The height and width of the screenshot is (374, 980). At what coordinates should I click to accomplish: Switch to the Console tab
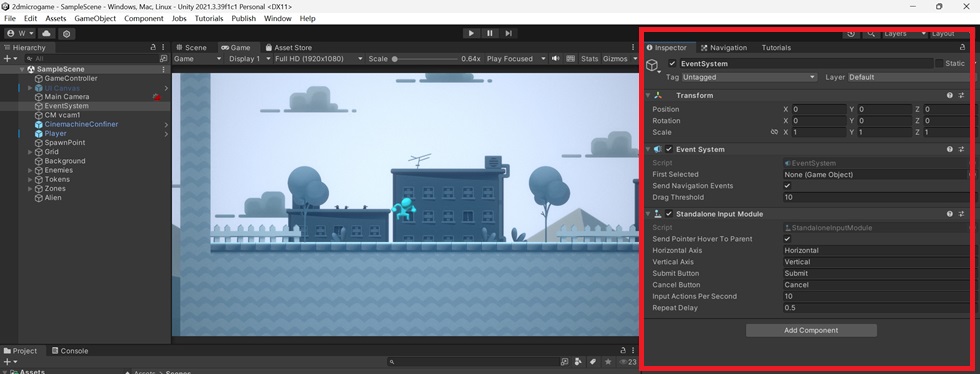click(70, 351)
